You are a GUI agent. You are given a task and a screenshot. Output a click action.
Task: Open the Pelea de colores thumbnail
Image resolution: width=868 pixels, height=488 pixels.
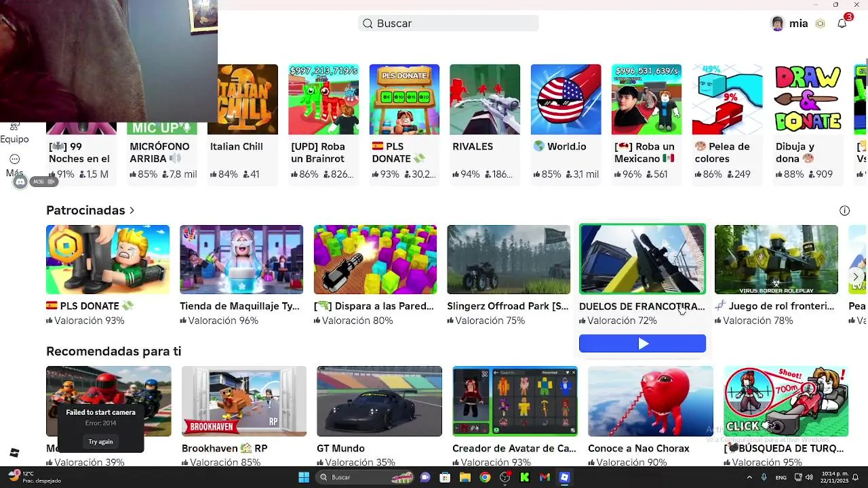point(727,100)
